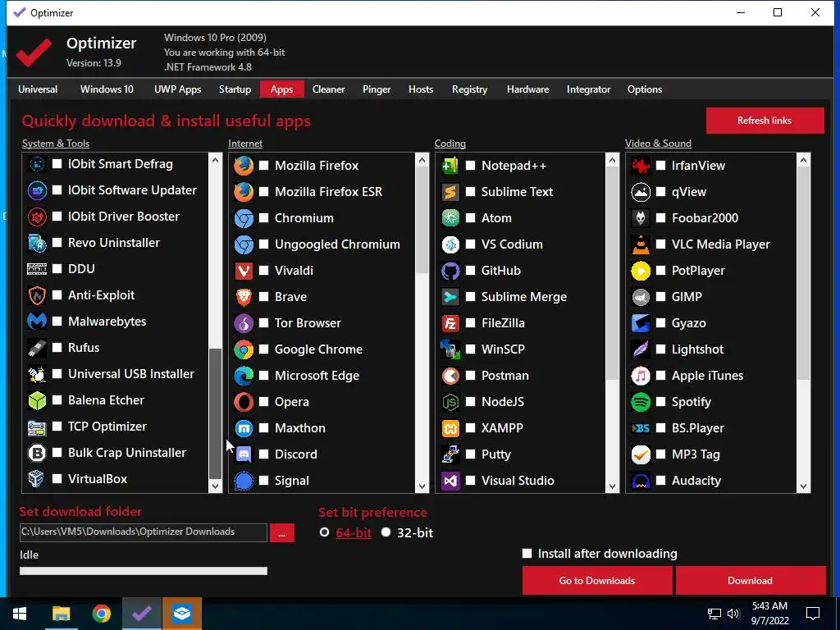The height and width of the screenshot is (630, 840).
Task: Click the VirtualBox icon
Action: coord(37,479)
